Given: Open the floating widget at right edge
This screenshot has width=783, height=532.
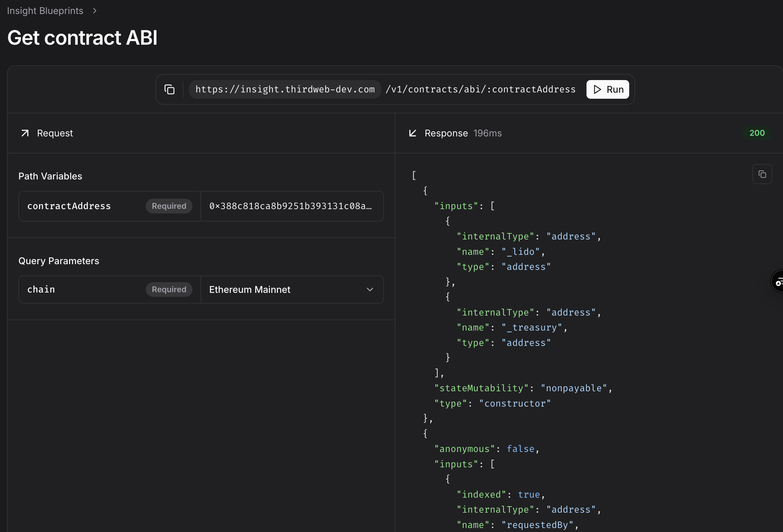Looking at the screenshot, I should pos(778,281).
